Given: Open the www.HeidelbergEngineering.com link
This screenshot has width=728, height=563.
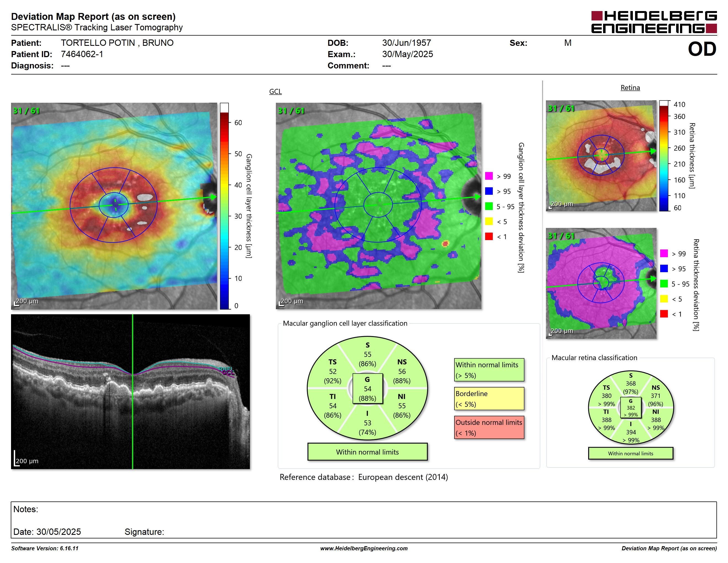Looking at the screenshot, I should tap(364, 548).
